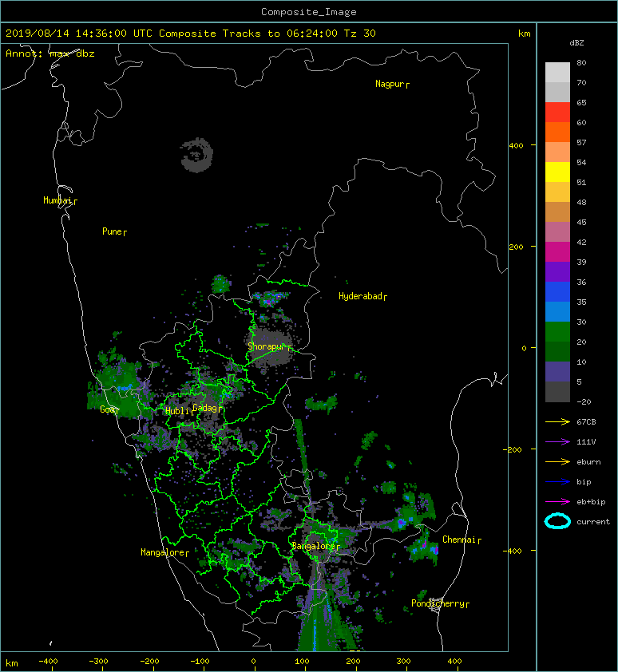
Task: Click the cyan 'current' ellipse legend icon
Action: (x=557, y=522)
